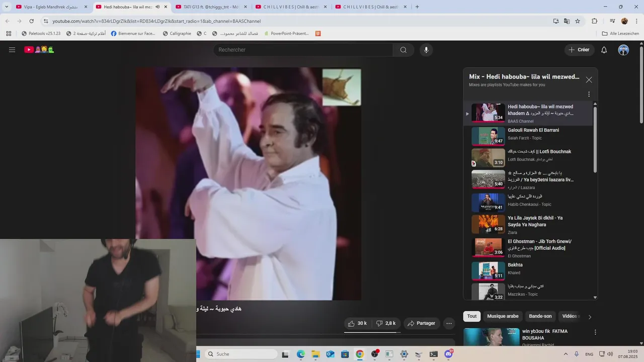Viewport: 644px width, 362px height.
Task: Mute the Hedi habouba tab audio icon
Action: (x=157, y=7)
